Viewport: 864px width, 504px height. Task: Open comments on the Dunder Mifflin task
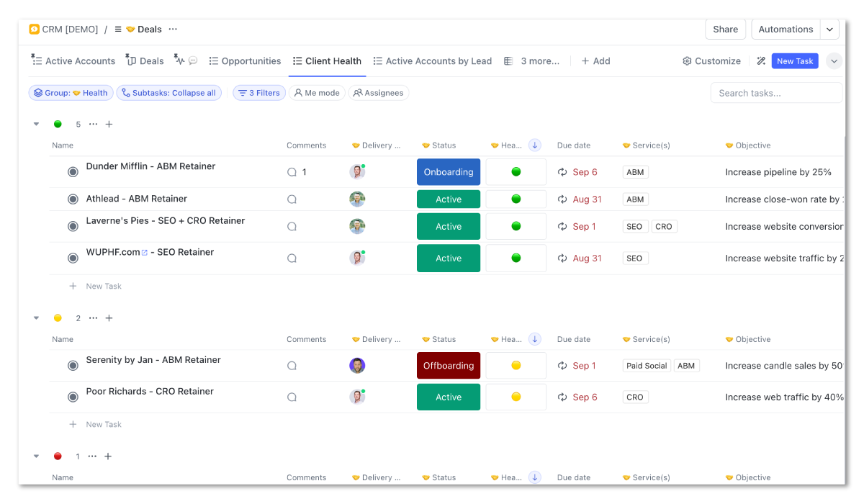tap(292, 171)
